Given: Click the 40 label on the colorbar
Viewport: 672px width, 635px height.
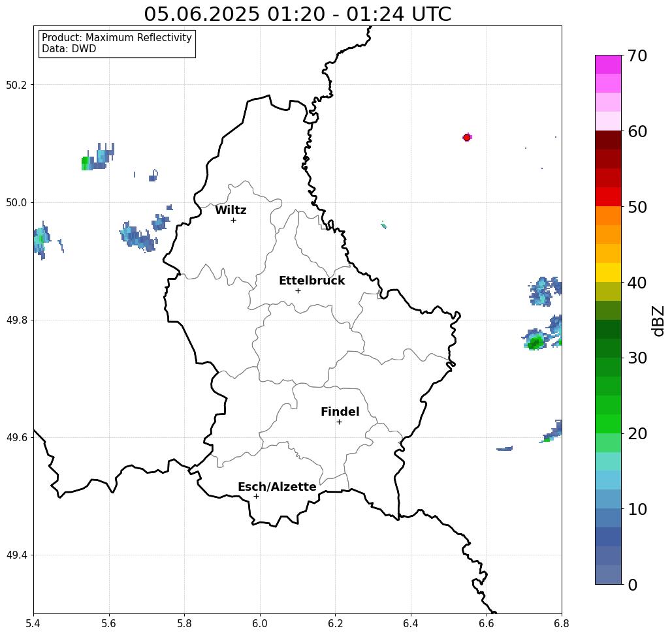Looking at the screenshot, I should 637,283.
